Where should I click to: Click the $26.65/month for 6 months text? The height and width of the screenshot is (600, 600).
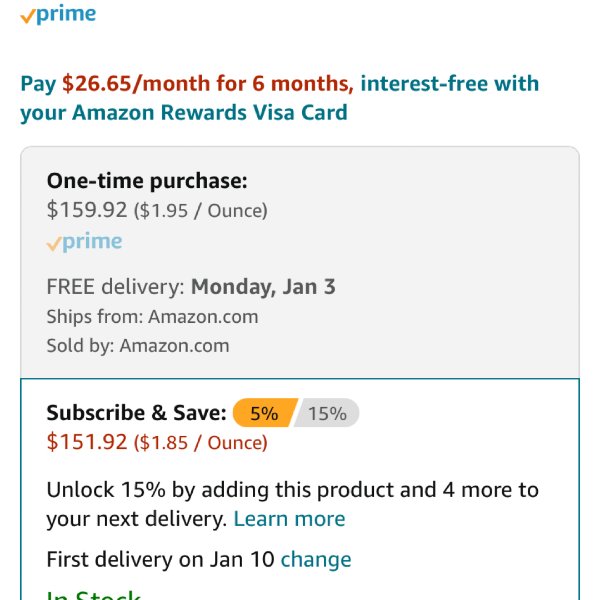tap(208, 83)
